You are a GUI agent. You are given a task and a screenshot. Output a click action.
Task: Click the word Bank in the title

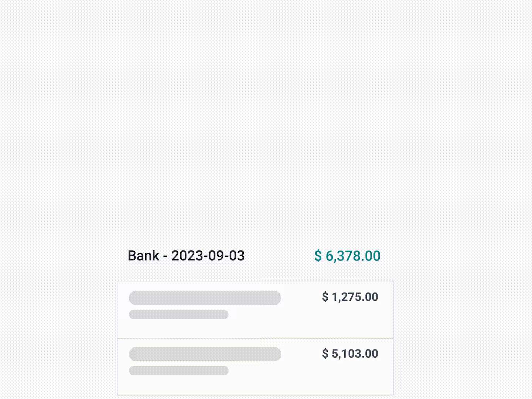pyautogui.click(x=144, y=255)
